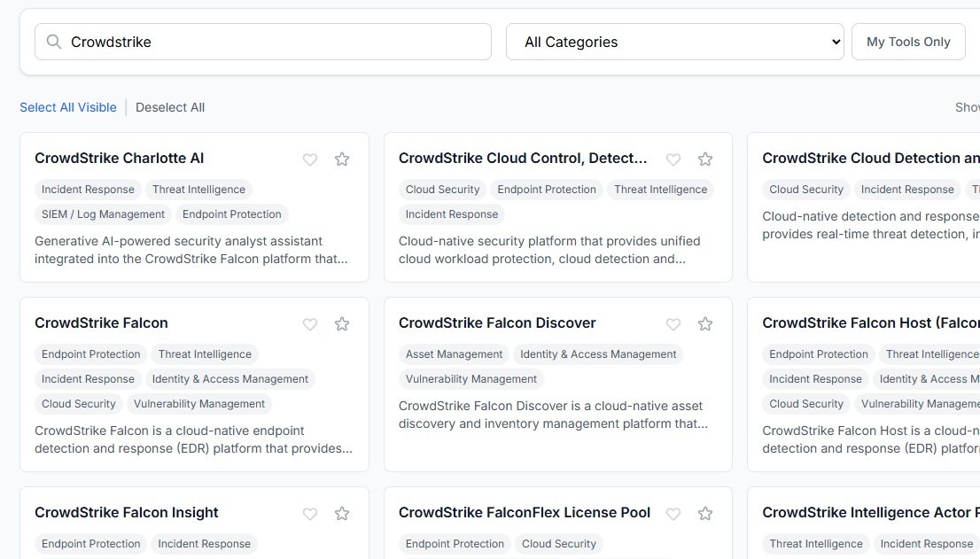Click Incident Response tag on CrowdStrike Falcon
The width and height of the screenshot is (980, 559).
coord(88,379)
